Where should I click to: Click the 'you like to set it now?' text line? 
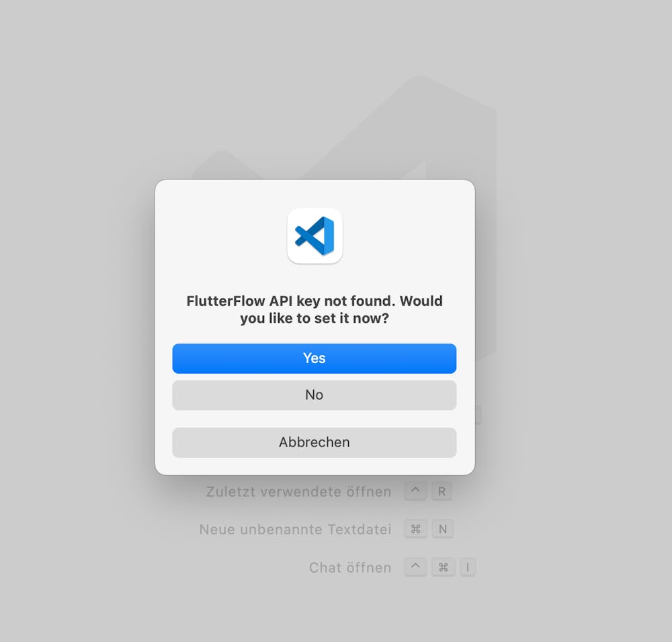(x=314, y=318)
